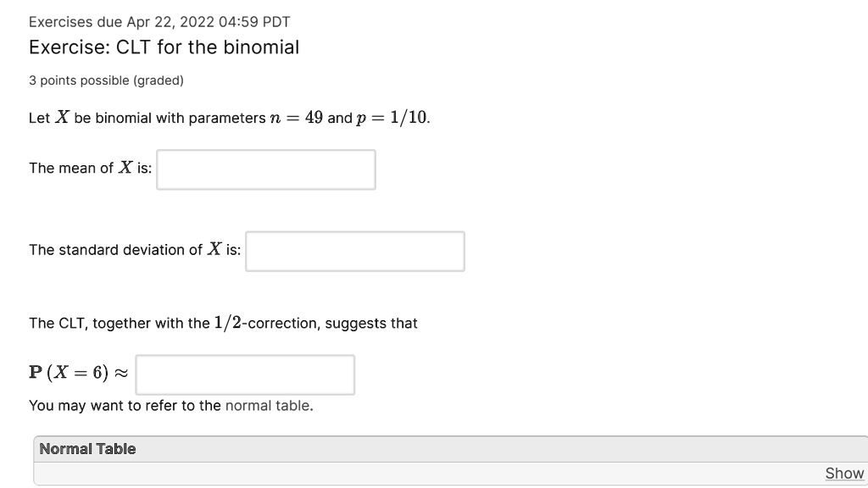The image size is (868, 488).
Task: Click the Normal Table title text
Action: coord(87,449)
